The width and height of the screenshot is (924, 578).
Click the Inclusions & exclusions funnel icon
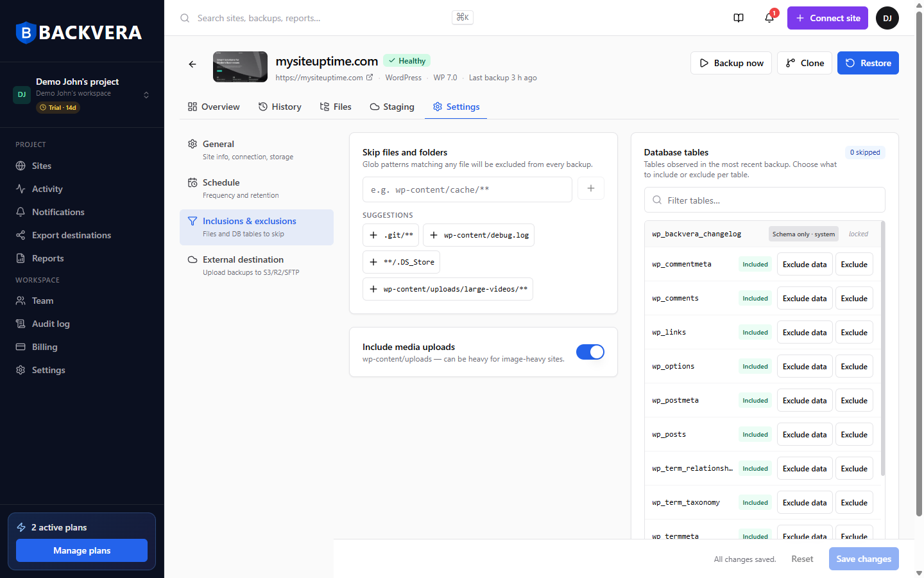193,221
